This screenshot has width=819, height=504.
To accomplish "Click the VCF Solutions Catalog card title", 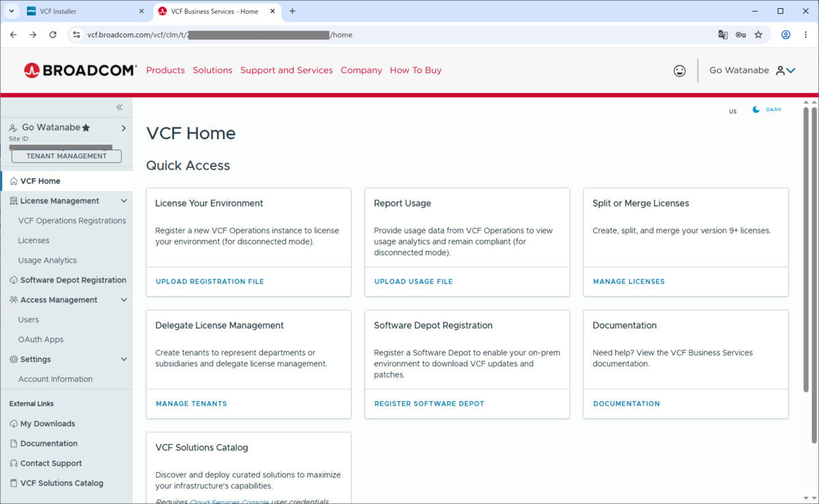I will click(x=202, y=448).
